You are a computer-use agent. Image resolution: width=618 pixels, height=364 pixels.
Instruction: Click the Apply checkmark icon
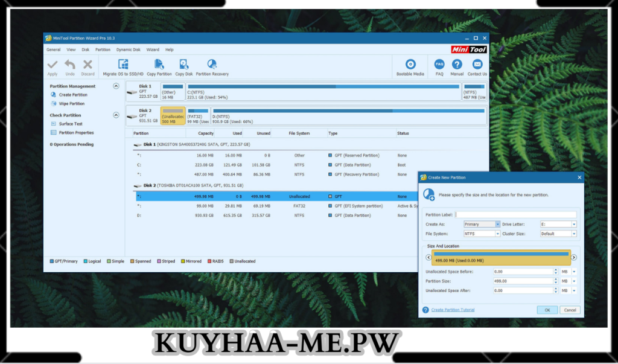(x=53, y=64)
